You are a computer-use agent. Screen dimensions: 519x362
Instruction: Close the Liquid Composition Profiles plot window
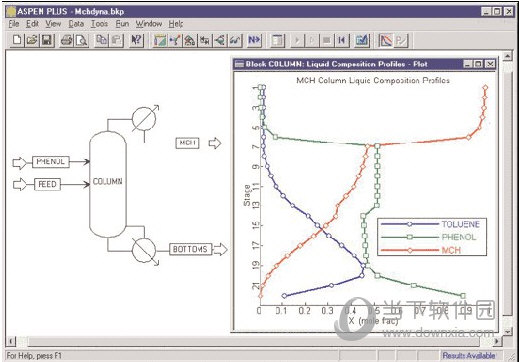(x=490, y=64)
